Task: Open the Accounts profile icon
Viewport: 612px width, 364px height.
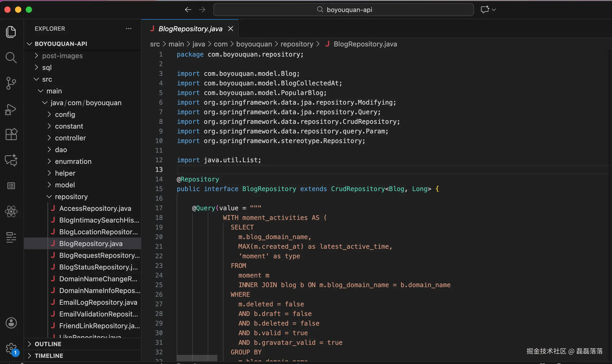Action: (11, 323)
